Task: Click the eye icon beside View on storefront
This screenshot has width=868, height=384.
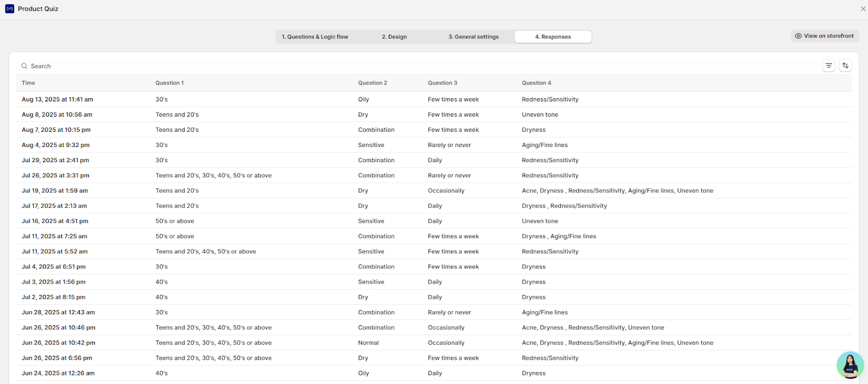Action: coord(799,36)
